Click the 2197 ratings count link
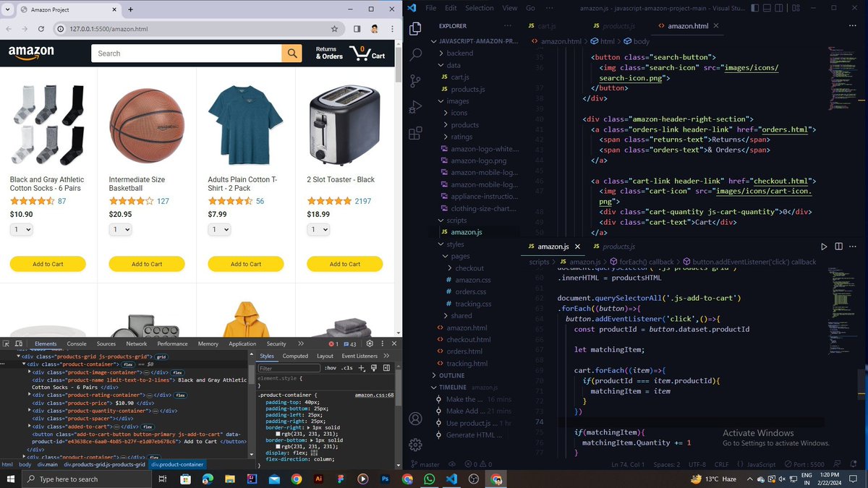This screenshot has height=488, width=868. [363, 201]
